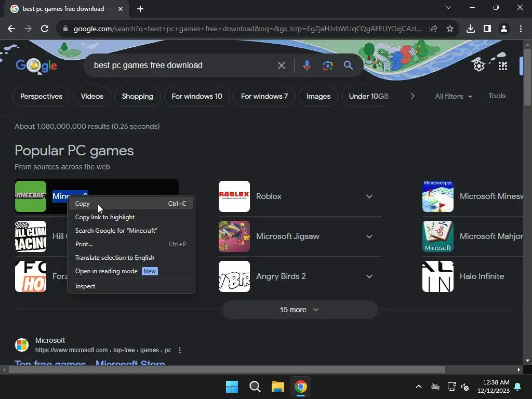Screen dimensions: 532x399
Task: Click the Roblox game icon
Action: (234, 196)
